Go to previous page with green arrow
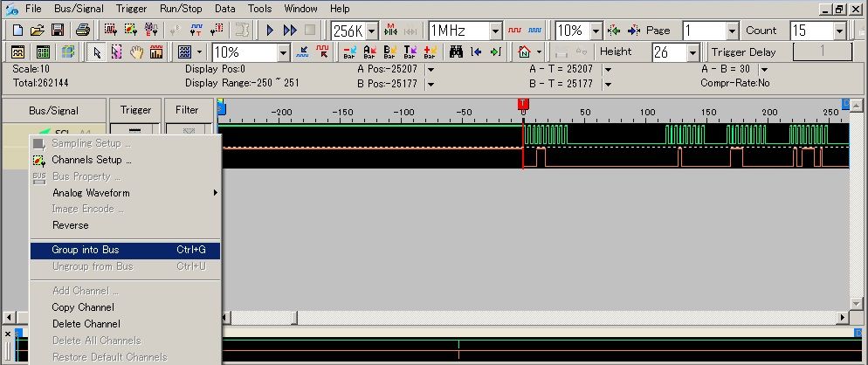 click(613, 30)
